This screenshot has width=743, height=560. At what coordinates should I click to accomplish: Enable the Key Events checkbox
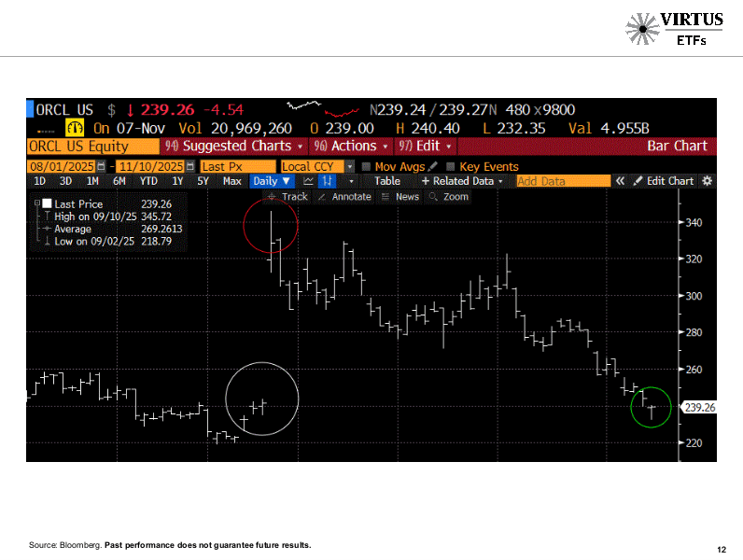[451, 166]
